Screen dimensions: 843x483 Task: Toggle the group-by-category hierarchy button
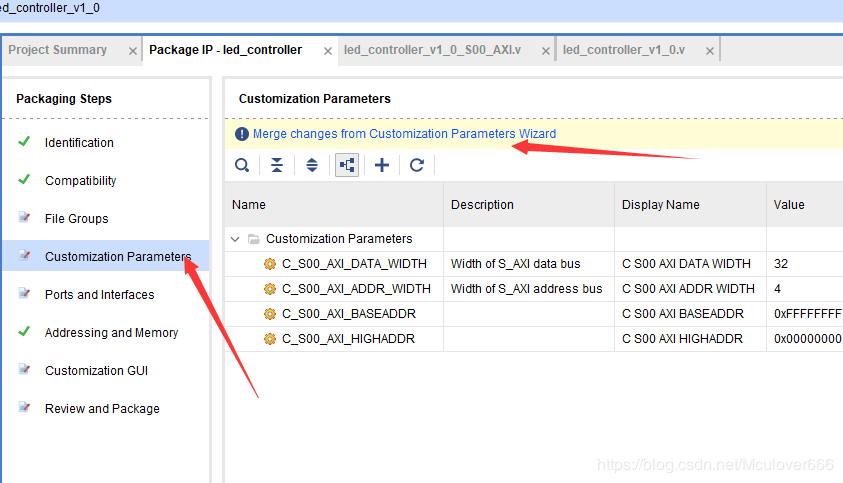coord(347,165)
